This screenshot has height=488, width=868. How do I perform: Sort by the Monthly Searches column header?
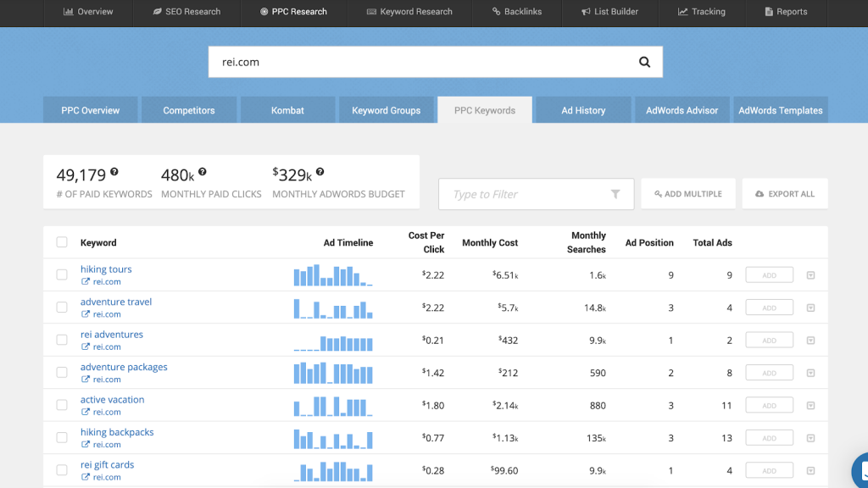(x=587, y=242)
